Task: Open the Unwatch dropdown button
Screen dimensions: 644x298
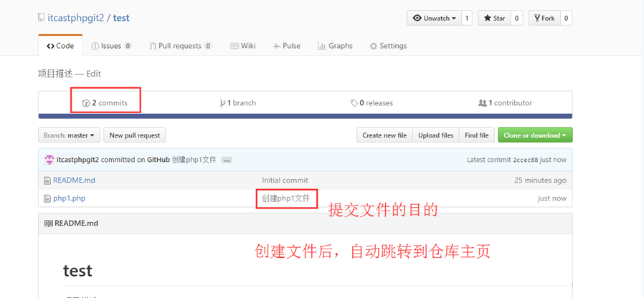Action: coord(434,18)
